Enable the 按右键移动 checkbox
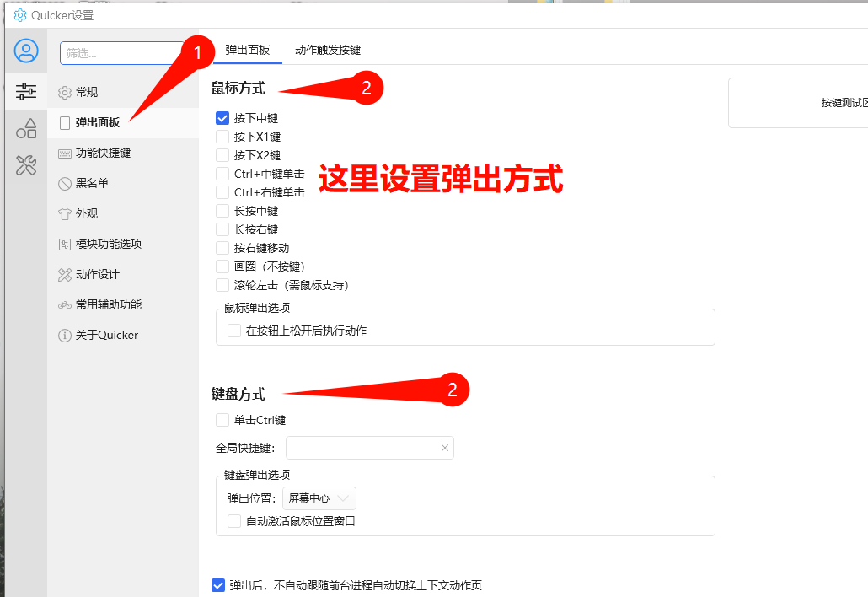The image size is (868, 597). point(222,248)
